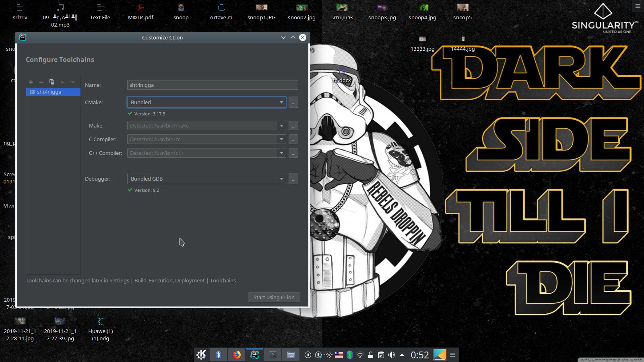The image size is (644, 362).
Task: Open Bluetooth app in taskbar
Action: coord(219,355)
